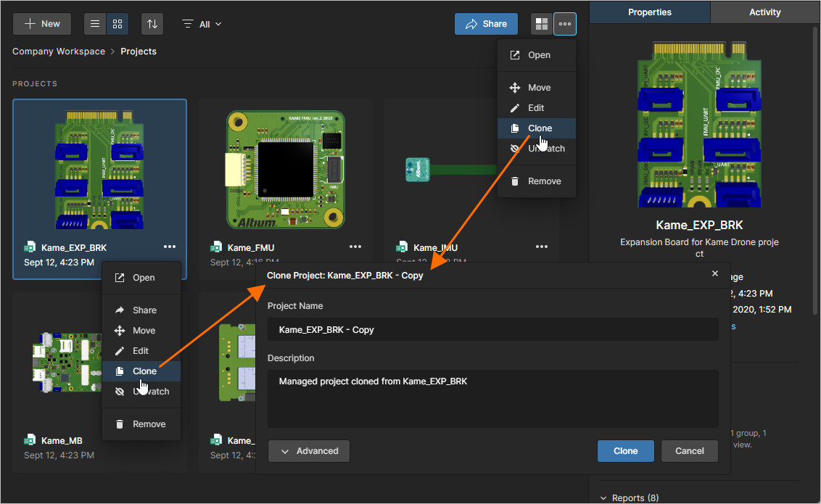The image size is (821, 504).
Task: Click the Share button in toolbar
Action: point(486,24)
